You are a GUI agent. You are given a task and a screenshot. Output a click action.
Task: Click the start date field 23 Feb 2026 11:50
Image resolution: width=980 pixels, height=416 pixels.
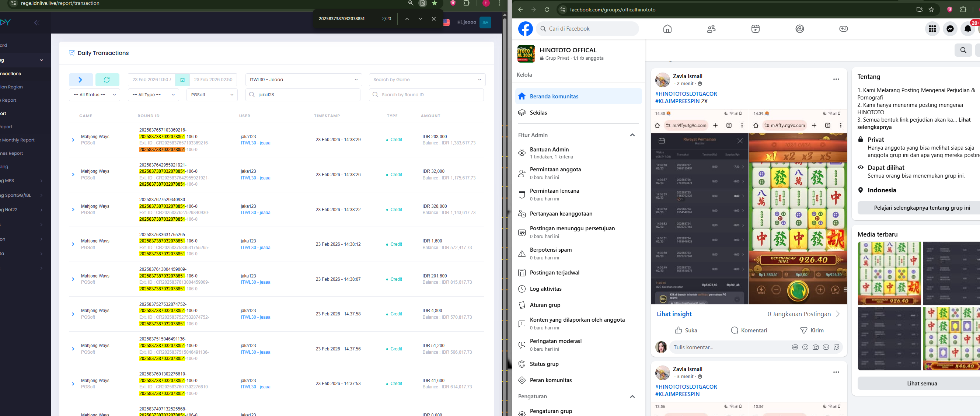point(151,80)
